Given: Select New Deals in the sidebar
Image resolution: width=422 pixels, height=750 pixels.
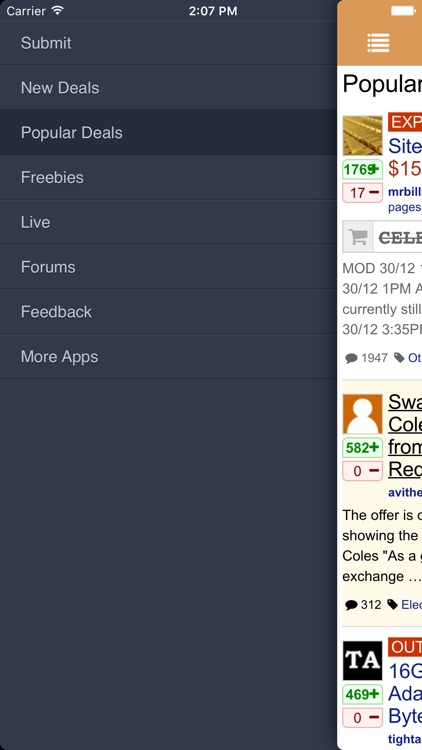Looking at the screenshot, I should coord(168,88).
